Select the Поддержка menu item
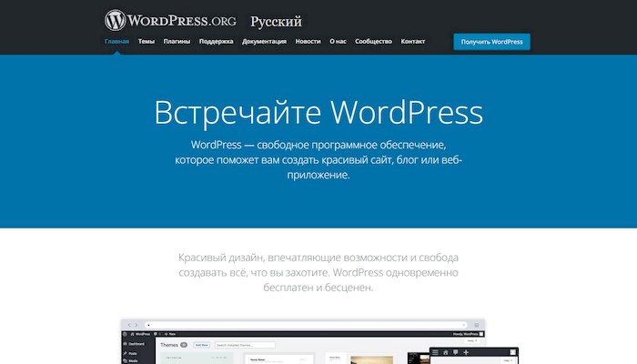Screen dimensions: 637x364 coord(217,41)
